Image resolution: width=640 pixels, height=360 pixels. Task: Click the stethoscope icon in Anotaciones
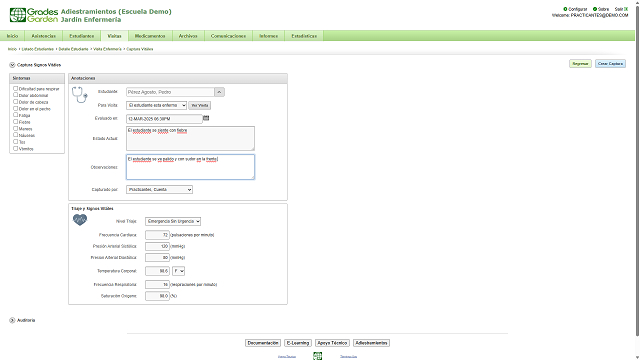[x=80, y=95]
